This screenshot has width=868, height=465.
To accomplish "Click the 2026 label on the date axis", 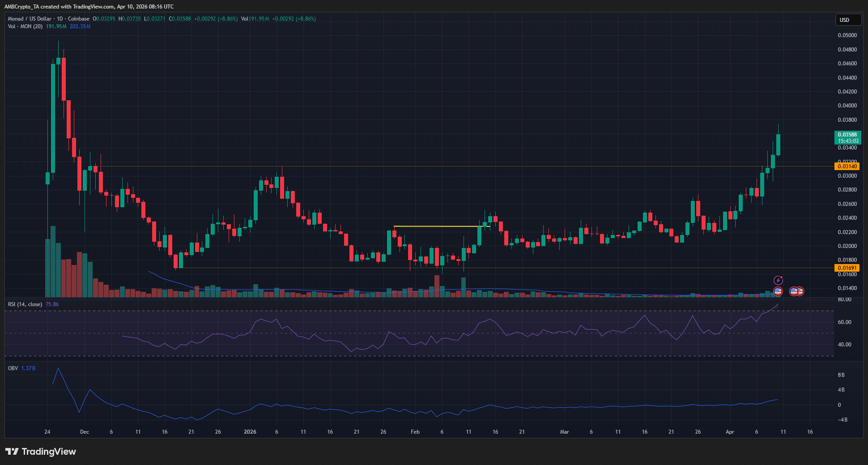I will (x=250, y=432).
